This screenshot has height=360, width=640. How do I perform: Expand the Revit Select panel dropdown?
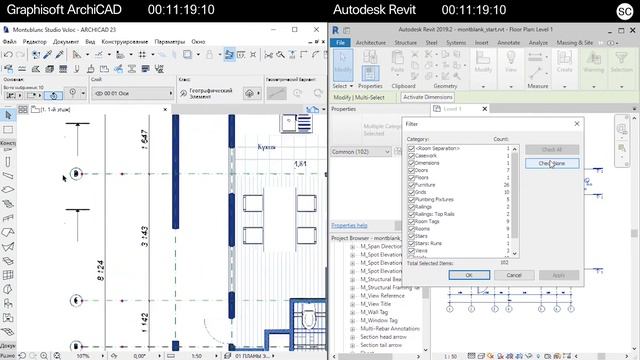point(343,86)
